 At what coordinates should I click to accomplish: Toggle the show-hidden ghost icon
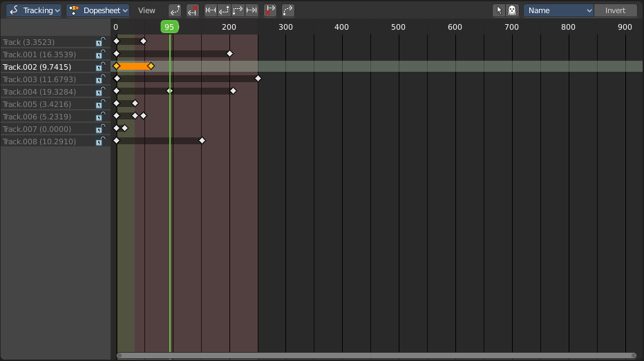(x=512, y=10)
